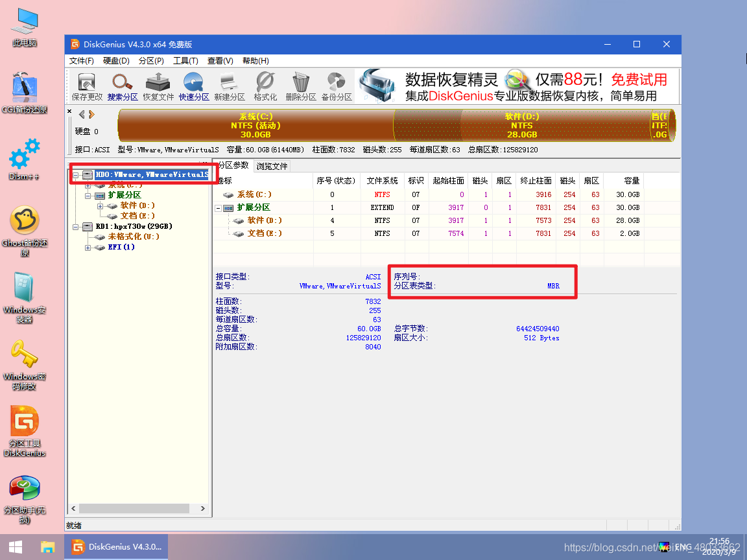Click the ENG input language indicator

683,546
